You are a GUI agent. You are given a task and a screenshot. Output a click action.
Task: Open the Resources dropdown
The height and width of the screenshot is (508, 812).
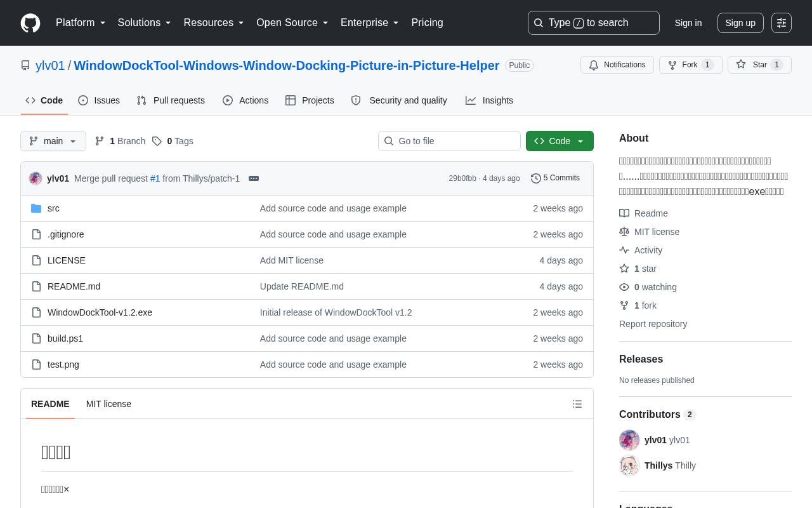click(214, 23)
